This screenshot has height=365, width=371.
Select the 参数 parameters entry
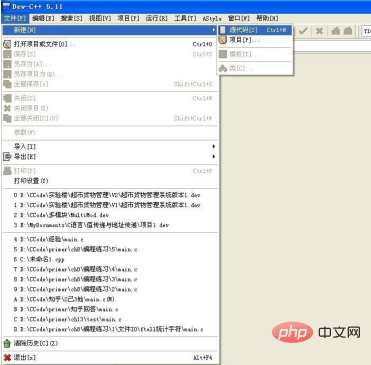coord(110,133)
